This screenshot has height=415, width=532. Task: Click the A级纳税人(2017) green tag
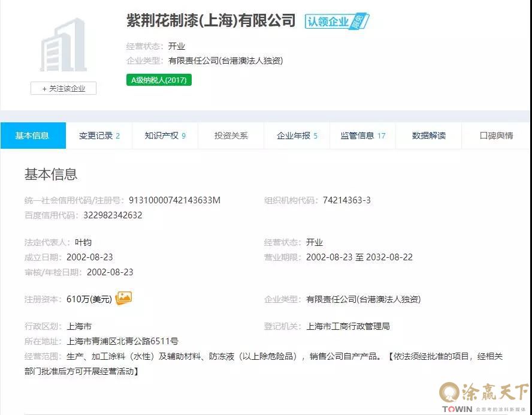point(159,80)
